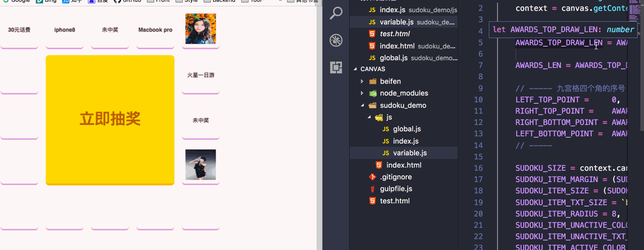
Task: Open gulpfile.js in the explorer tree
Action: click(x=404, y=188)
